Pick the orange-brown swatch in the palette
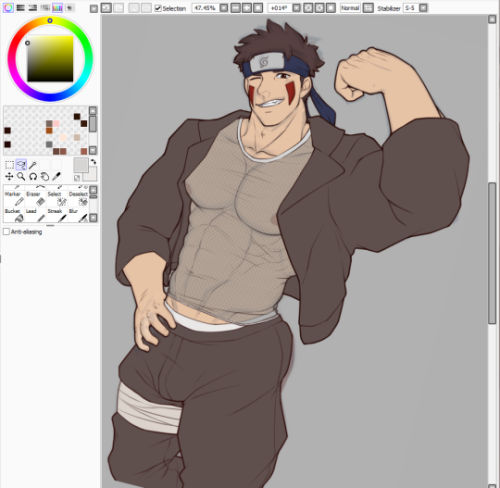Screen dimensions: 500x488 (49, 130)
